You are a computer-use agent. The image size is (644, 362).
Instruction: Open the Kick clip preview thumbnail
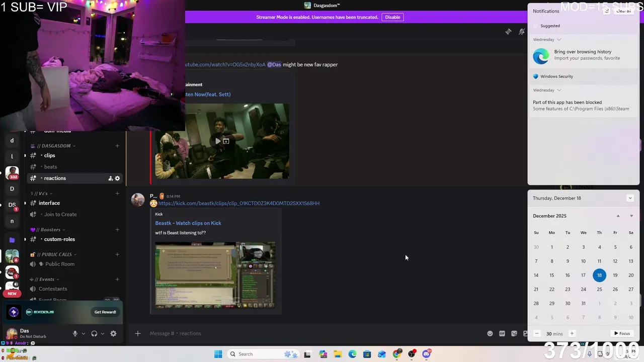point(215,275)
